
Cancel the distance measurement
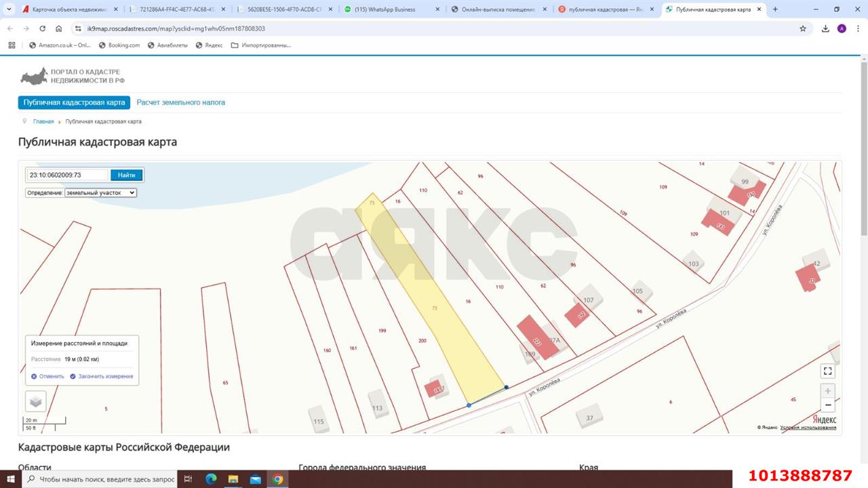coord(47,376)
